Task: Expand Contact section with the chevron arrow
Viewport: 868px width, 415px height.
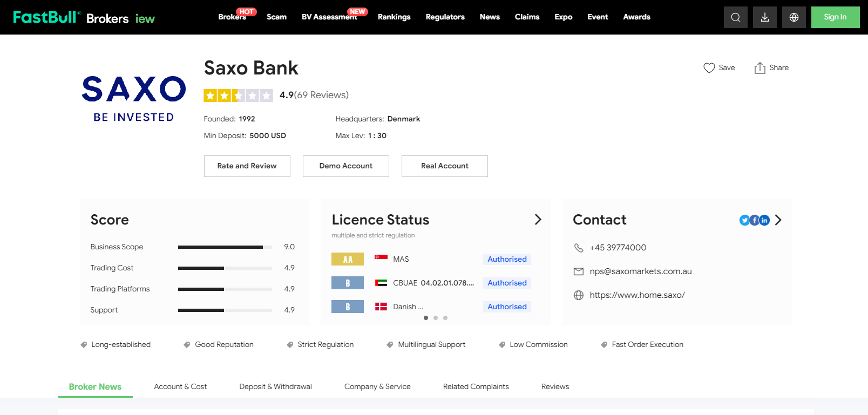Action: 778,220
